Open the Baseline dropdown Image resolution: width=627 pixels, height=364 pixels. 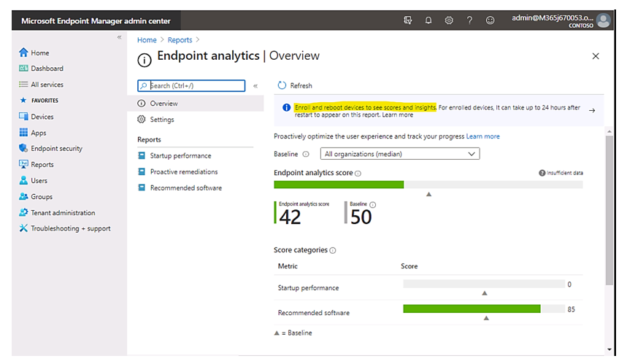pyautogui.click(x=400, y=154)
